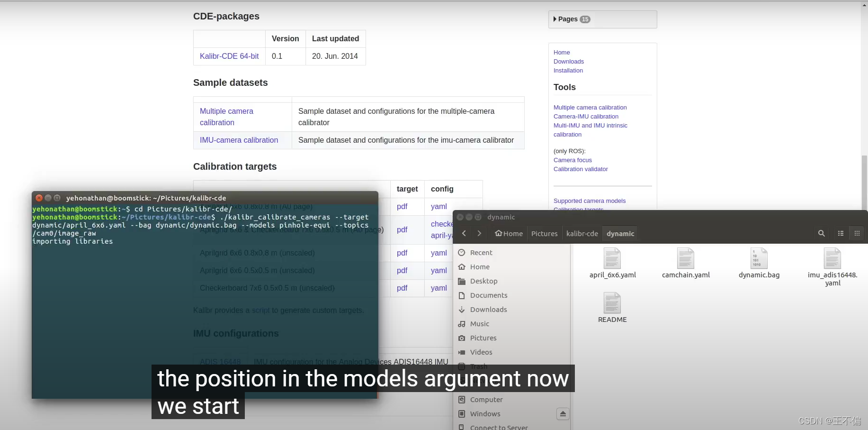Expand the Pages list on wiki
The height and width of the screenshot is (430, 868).
coord(572,19)
